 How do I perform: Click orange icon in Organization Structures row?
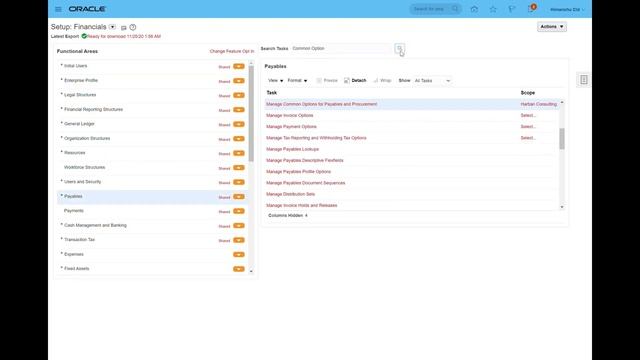[239, 139]
